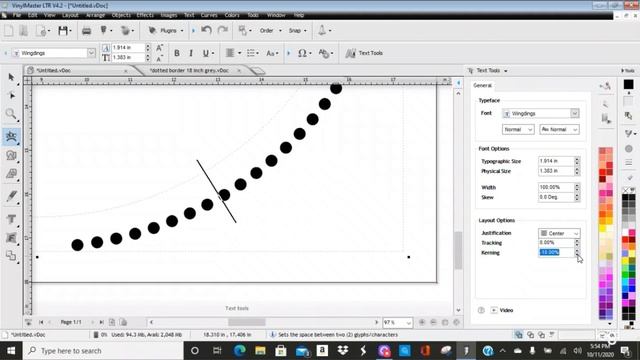Open the Window menu
This screenshot has height=360, width=640.
point(276,15)
